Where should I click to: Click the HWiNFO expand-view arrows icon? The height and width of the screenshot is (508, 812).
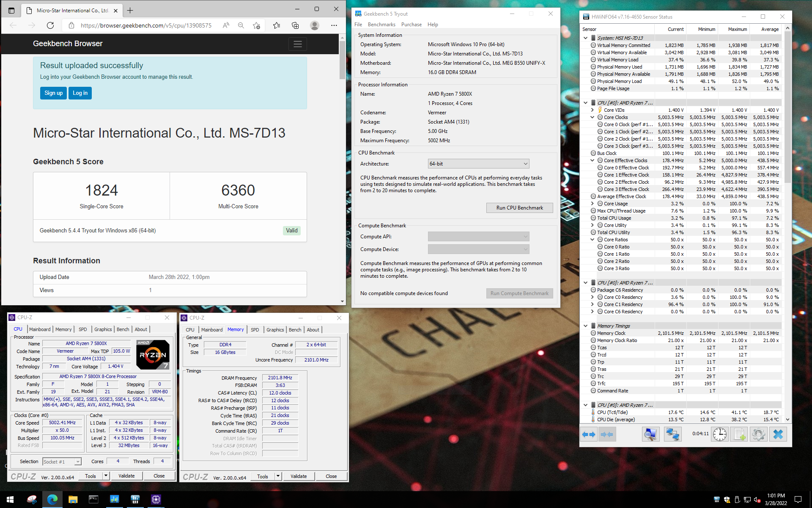pos(589,434)
